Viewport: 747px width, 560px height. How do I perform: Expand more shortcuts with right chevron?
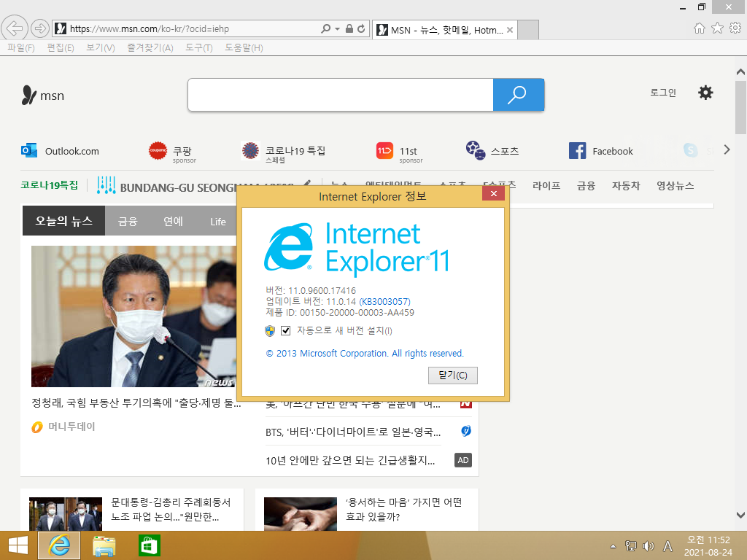727,149
